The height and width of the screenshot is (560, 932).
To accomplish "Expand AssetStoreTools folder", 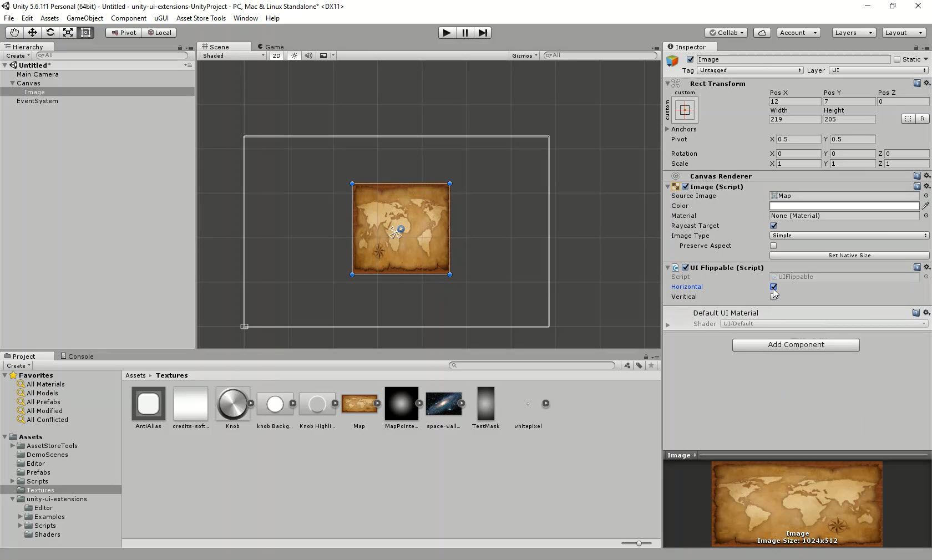I will point(12,446).
